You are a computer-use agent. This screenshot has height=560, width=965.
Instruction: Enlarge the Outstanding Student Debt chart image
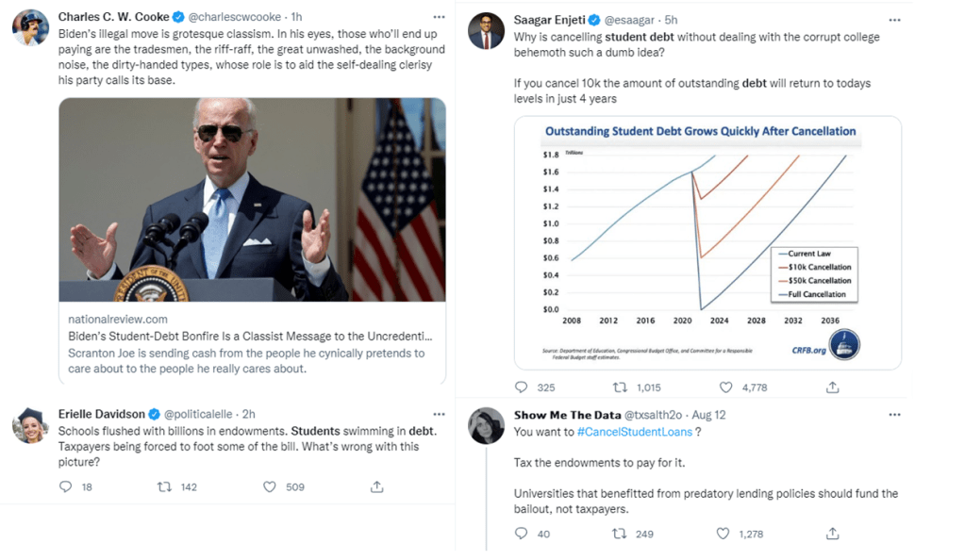707,241
